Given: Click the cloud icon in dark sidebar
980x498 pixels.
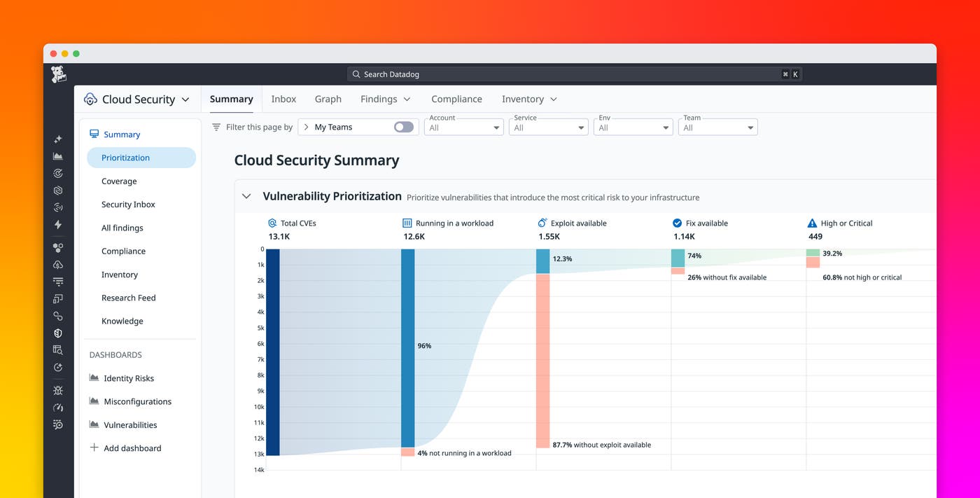Looking at the screenshot, I should point(58,265).
